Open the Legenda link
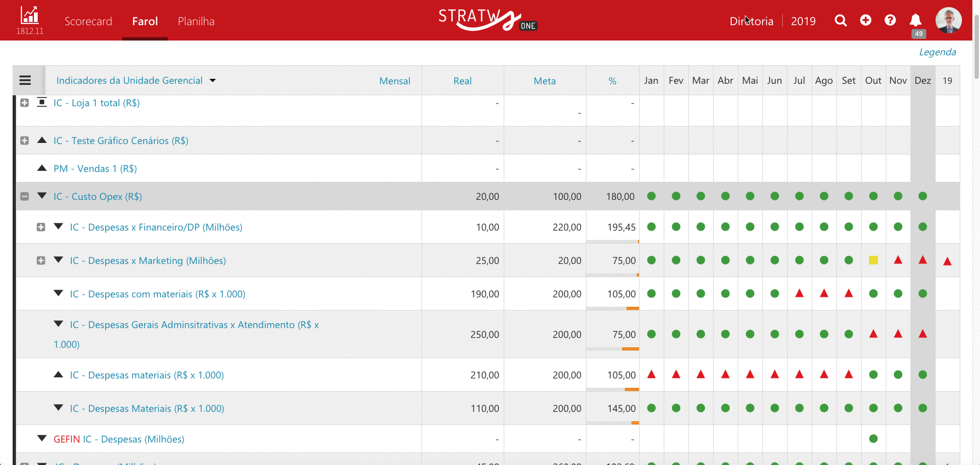 pyautogui.click(x=937, y=52)
